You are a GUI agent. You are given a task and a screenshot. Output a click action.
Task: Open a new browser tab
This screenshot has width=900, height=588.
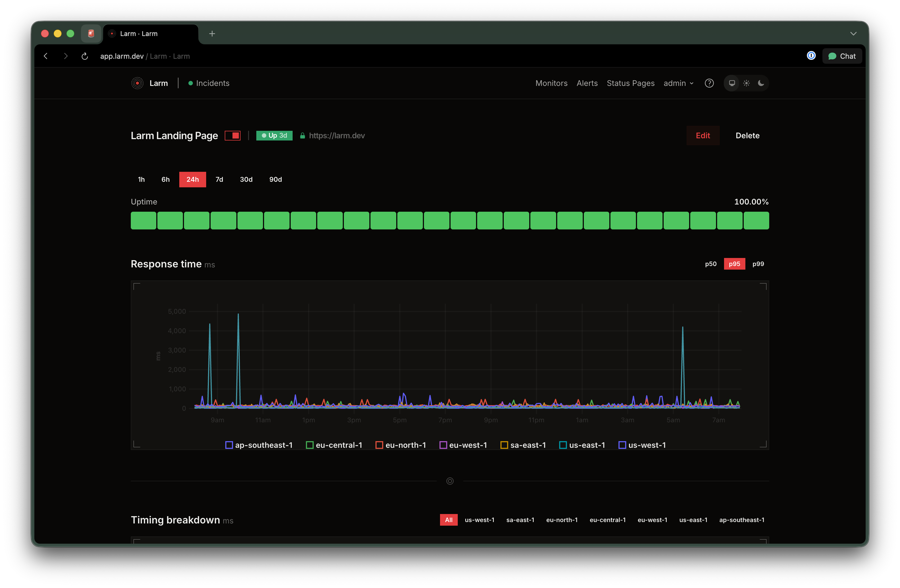click(x=212, y=34)
